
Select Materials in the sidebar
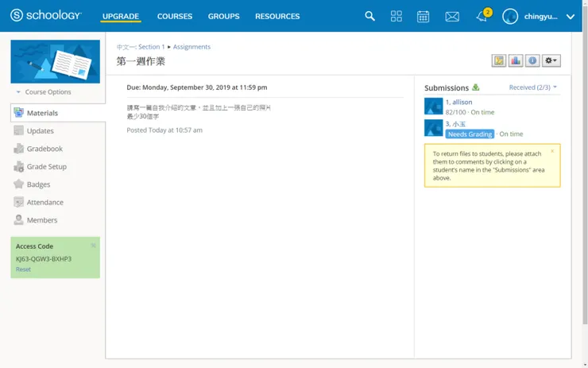[x=58, y=113]
